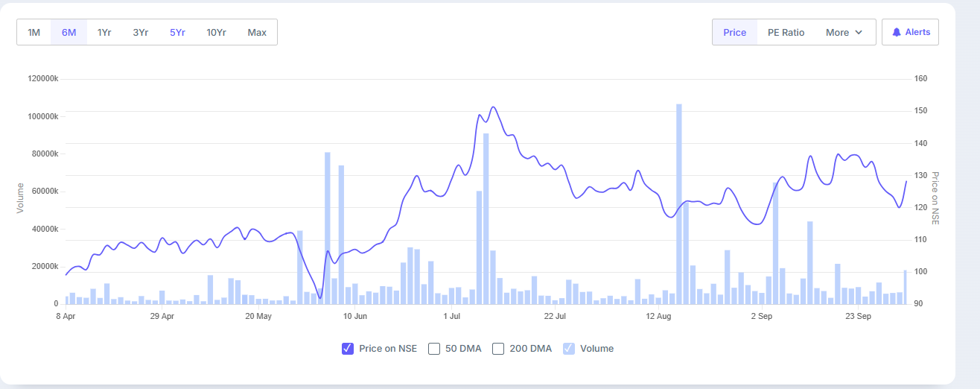Click the 29 Apr x-axis label
980x389 pixels.
pos(162,316)
